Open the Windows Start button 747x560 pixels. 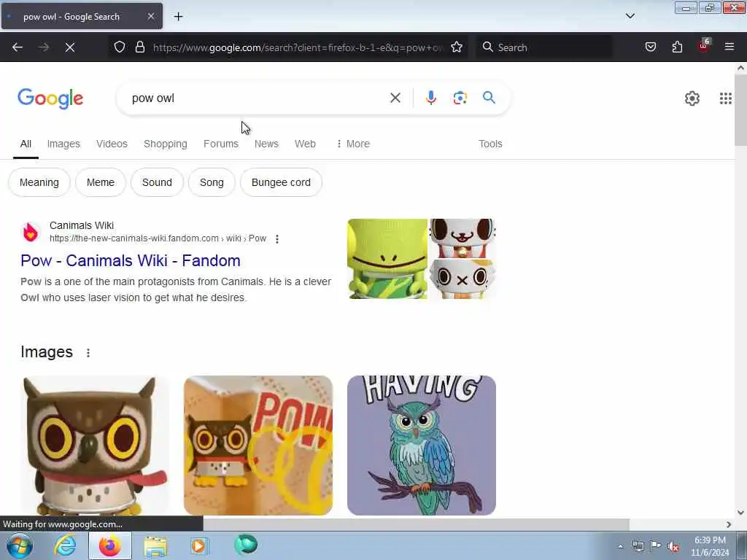coord(20,545)
